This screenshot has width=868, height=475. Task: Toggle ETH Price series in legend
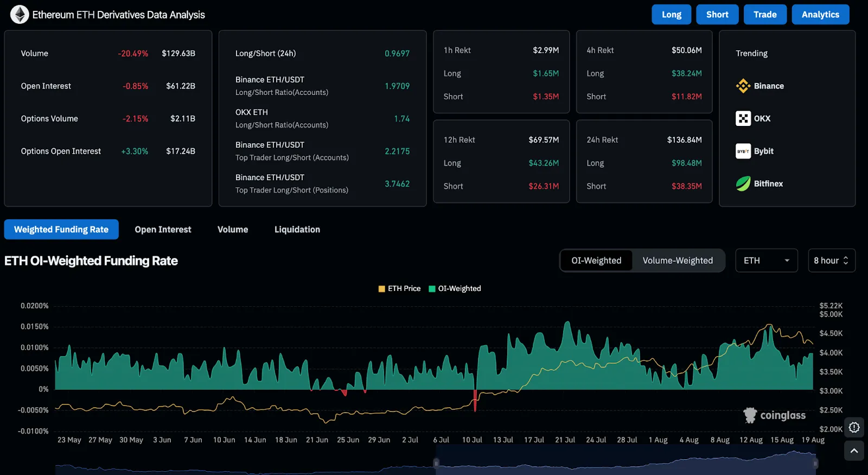[x=399, y=289]
